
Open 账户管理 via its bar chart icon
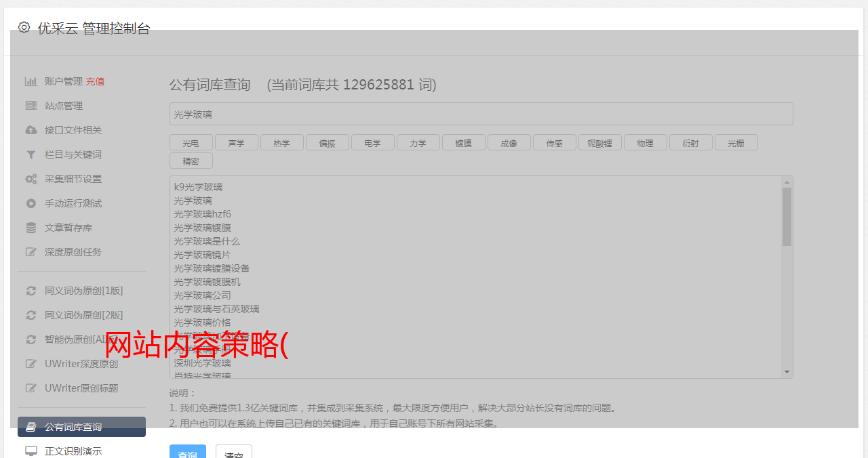pyautogui.click(x=31, y=81)
